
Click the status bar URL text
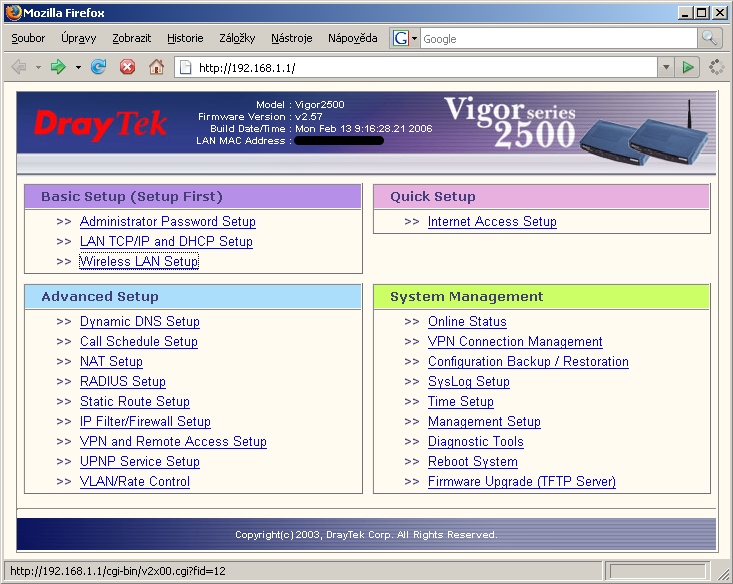coord(118,571)
